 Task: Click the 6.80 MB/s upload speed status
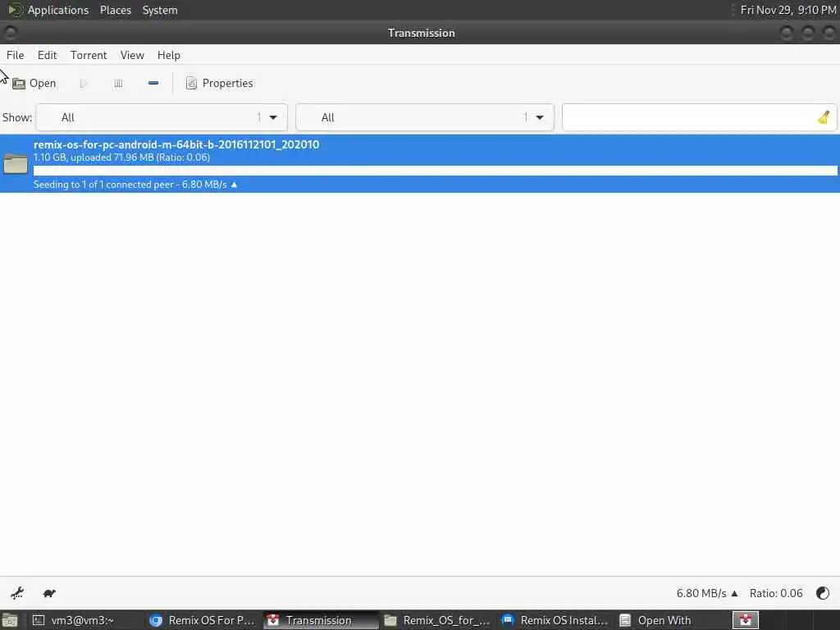(706, 594)
